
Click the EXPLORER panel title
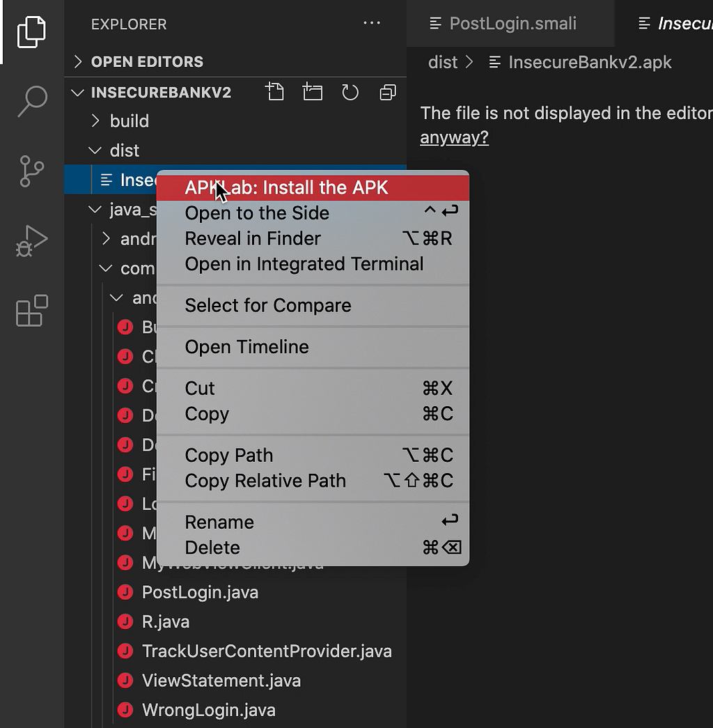[x=129, y=24]
